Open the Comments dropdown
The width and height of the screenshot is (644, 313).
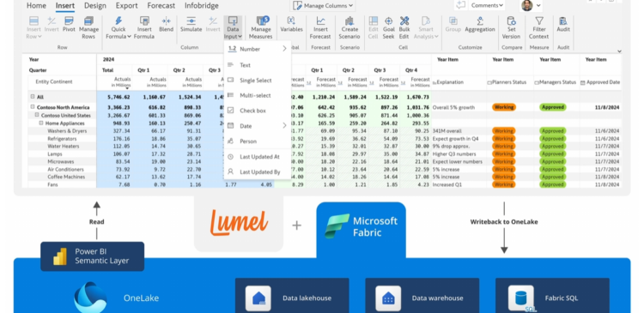487,5
